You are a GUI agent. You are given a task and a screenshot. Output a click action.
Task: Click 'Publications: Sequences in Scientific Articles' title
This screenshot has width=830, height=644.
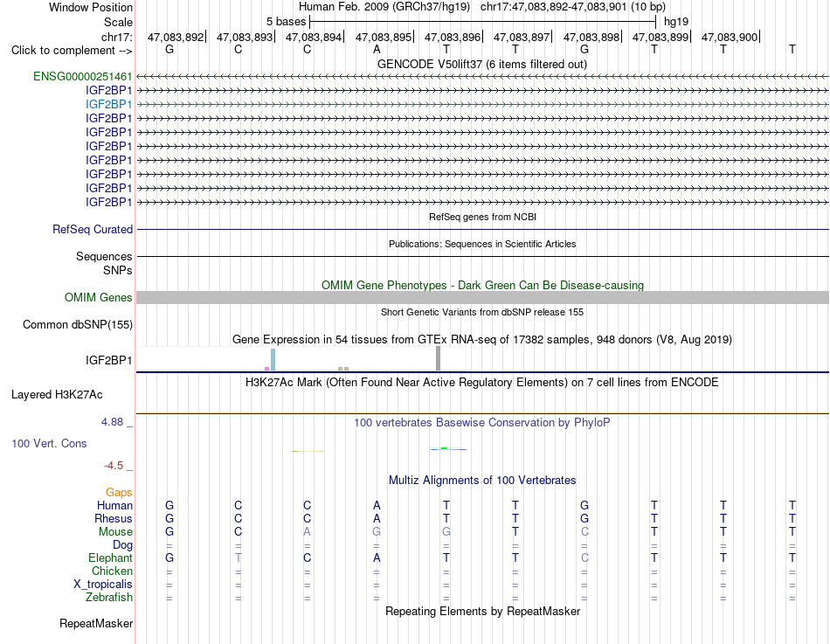[x=482, y=244]
